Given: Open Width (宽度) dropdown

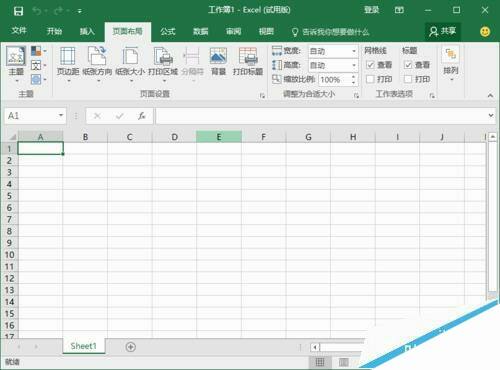Looking at the screenshot, I should click(x=354, y=51).
